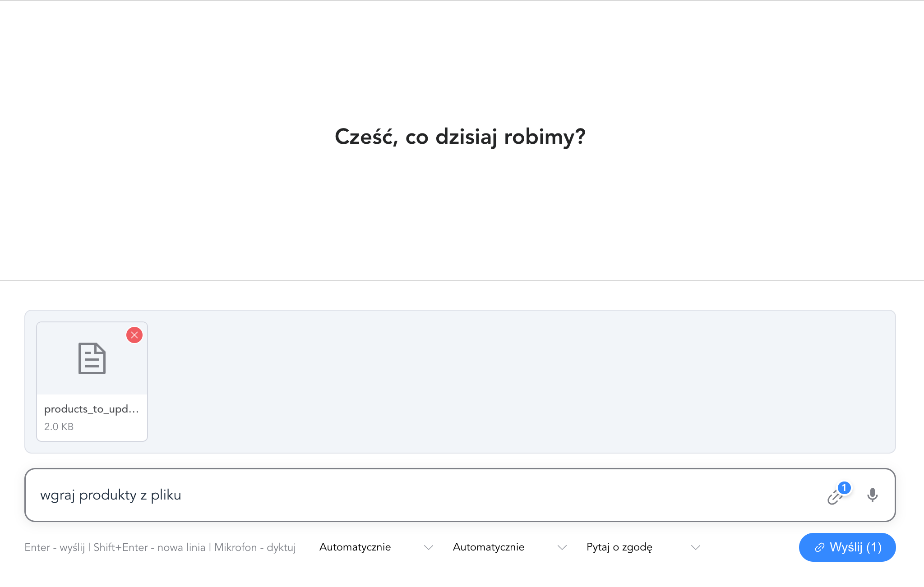Activate the microphone dictation icon
This screenshot has width=924, height=587.
pyautogui.click(x=873, y=495)
